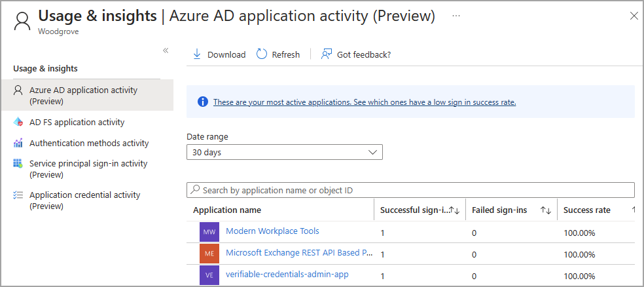Open Authentication methods activity page
Image resolution: width=644 pixels, height=287 pixels.
pos(89,143)
